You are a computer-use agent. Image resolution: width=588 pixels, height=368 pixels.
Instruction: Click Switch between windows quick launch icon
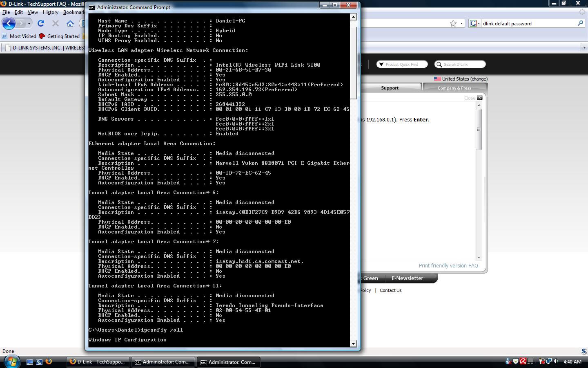tap(39, 362)
